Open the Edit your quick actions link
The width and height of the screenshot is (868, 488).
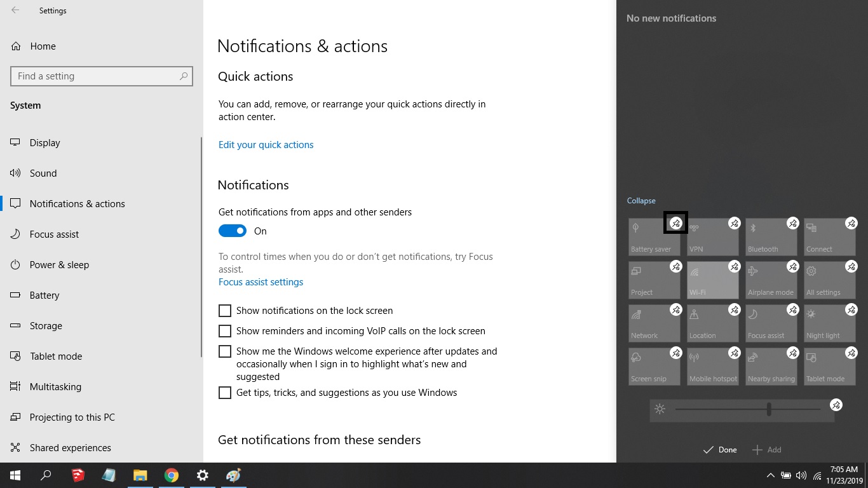click(x=266, y=145)
